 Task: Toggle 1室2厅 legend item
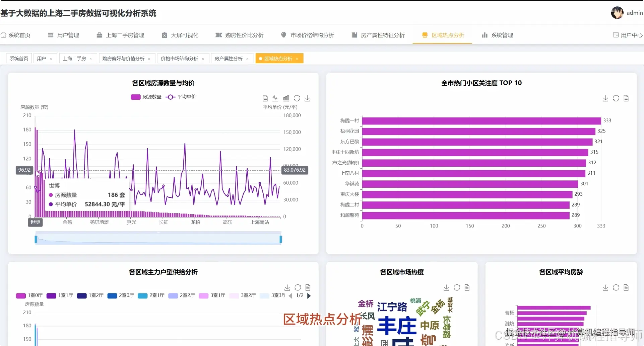coord(90,295)
